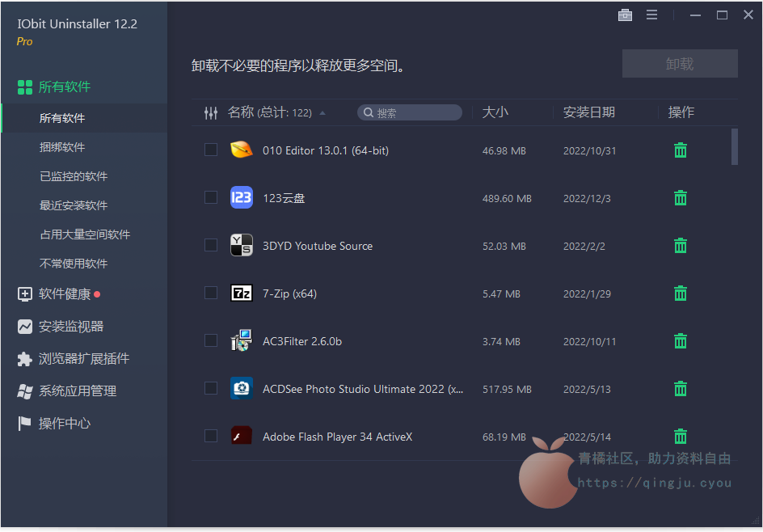This screenshot has width=763, height=532.
Task: Expand the 软件健康 sidebar section
Action: point(65,294)
